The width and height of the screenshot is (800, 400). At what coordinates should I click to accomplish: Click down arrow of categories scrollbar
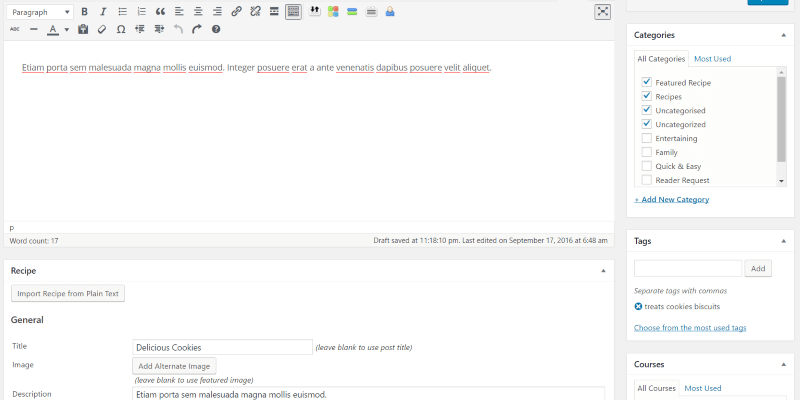pyautogui.click(x=781, y=181)
